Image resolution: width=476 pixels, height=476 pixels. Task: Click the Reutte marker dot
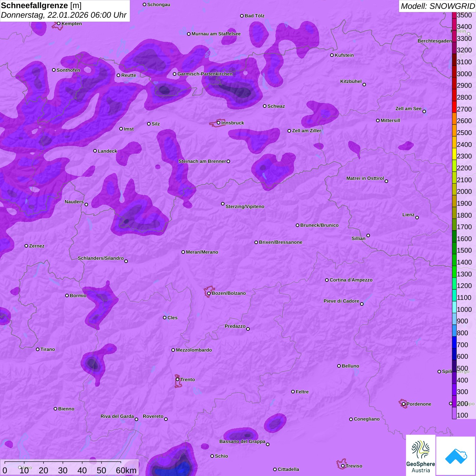pos(118,75)
